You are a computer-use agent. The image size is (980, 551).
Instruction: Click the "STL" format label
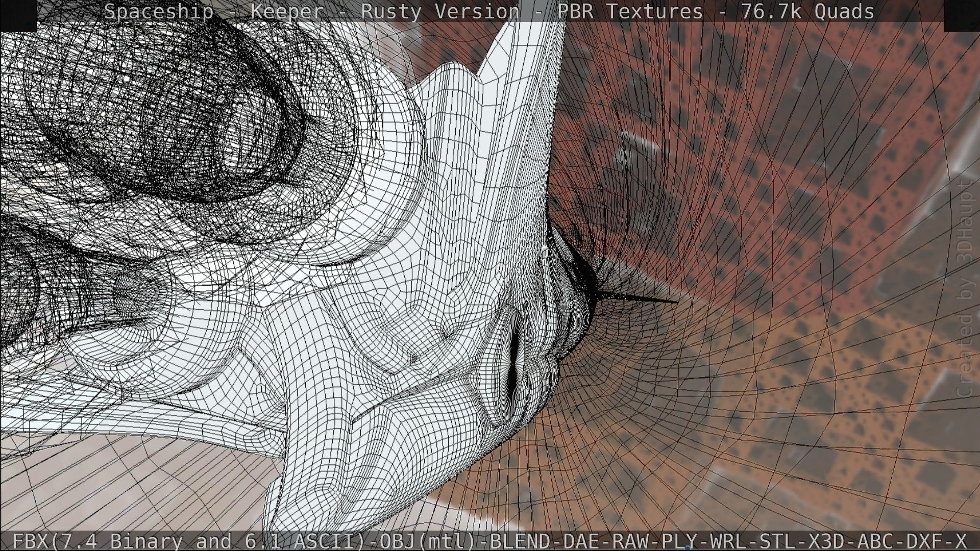[778, 541]
